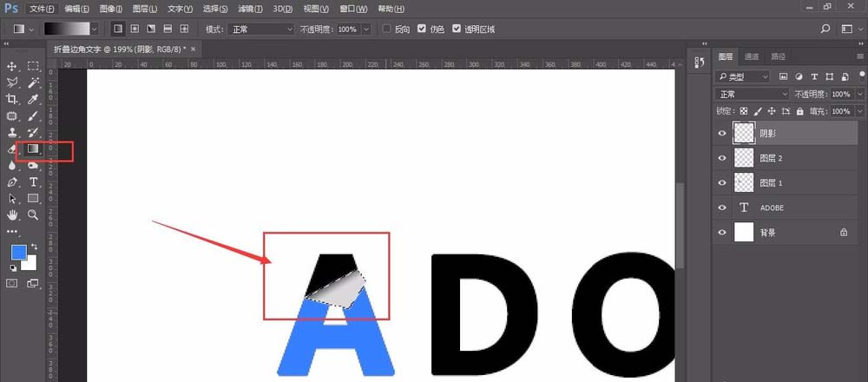The height and width of the screenshot is (382, 868).
Task: Filter layers by type layers
Action: pos(814,77)
